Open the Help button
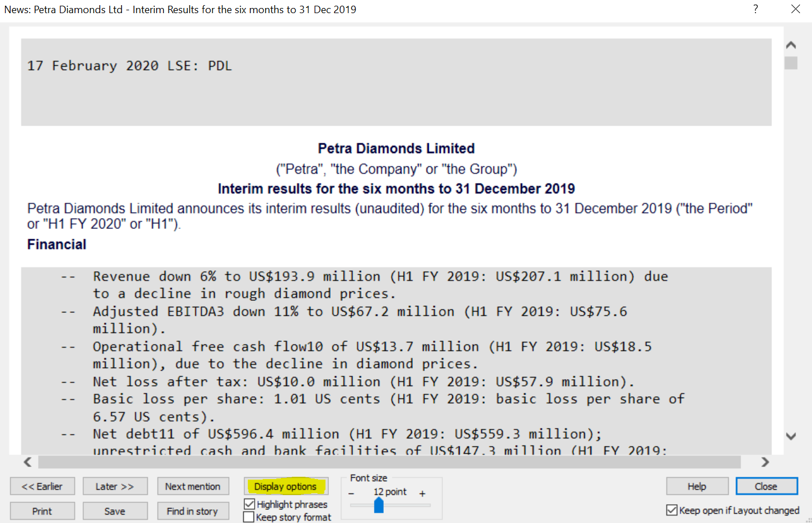This screenshot has width=812, height=523. coord(697,486)
